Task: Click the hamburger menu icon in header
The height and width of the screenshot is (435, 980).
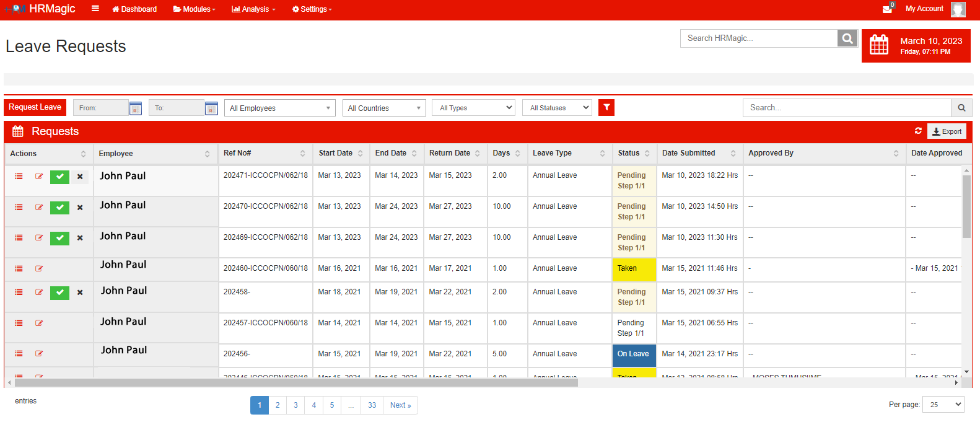Action: point(95,9)
